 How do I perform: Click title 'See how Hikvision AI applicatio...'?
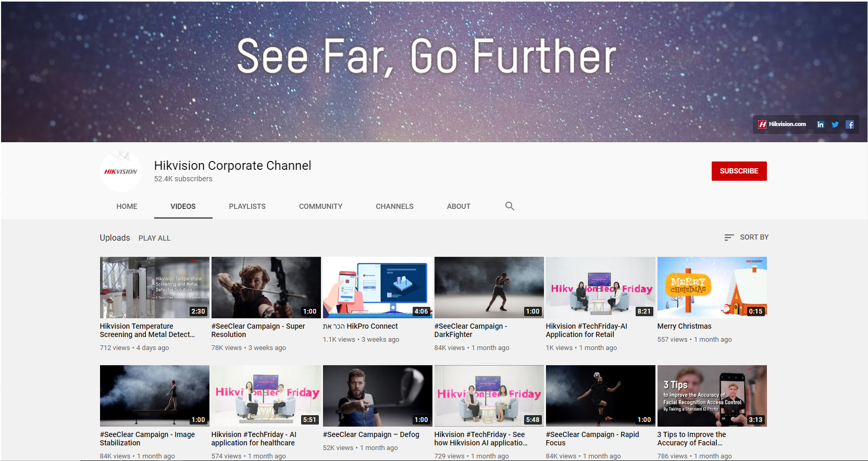[x=481, y=439]
